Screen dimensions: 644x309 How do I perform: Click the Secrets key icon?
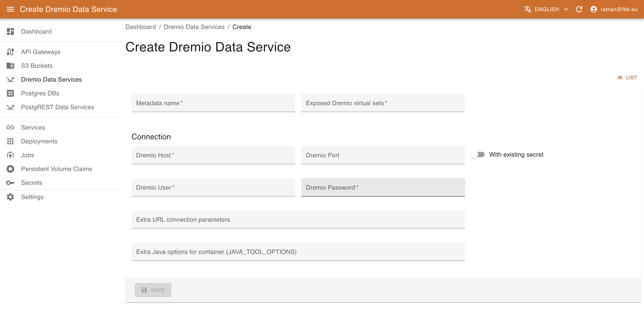[x=10, y=183]
